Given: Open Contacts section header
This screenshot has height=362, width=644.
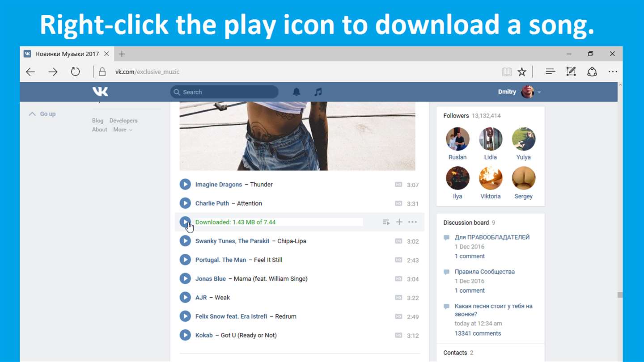Looking at the screenshot, I should [x=458, y=353].
